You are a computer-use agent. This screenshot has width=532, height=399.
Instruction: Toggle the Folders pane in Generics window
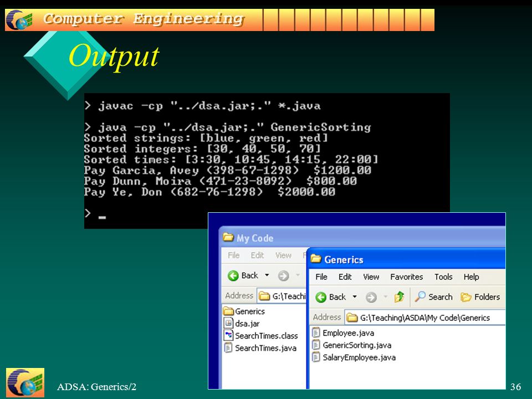tap(480, 297)
